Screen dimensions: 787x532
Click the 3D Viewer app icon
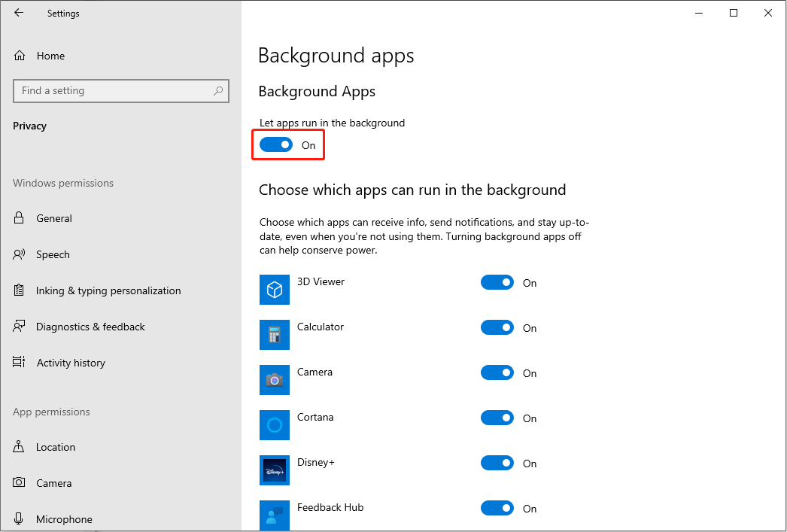275,290
